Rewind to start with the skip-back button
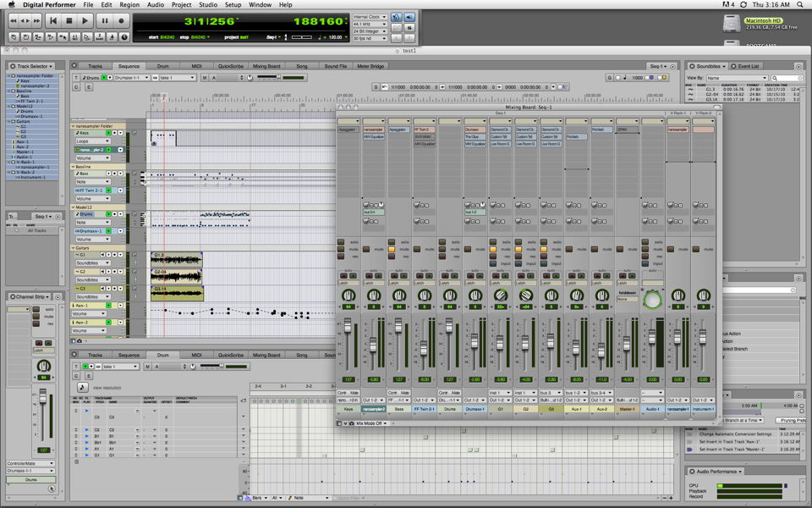812x508 pixels. [52, 21]
